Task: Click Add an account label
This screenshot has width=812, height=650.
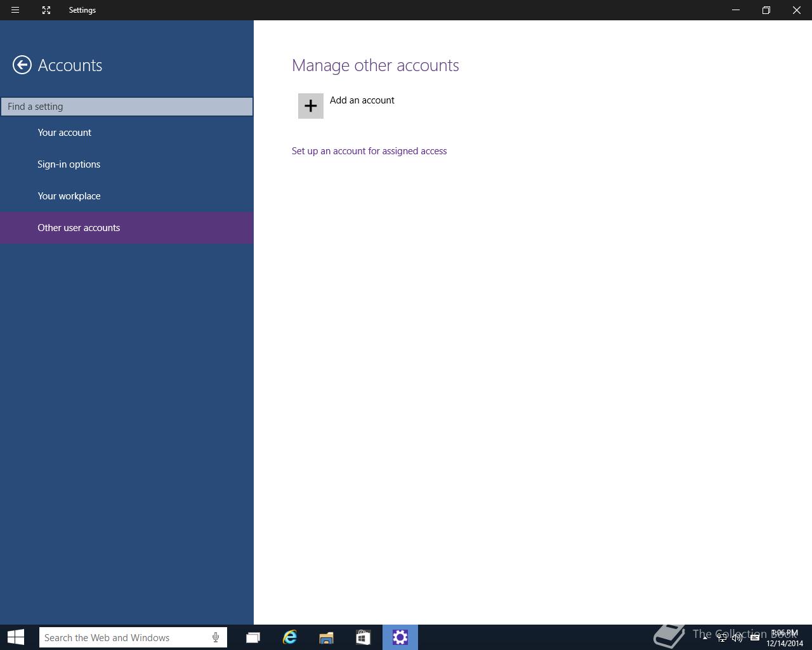Action: pyautogui.click(x=362, y=100)
